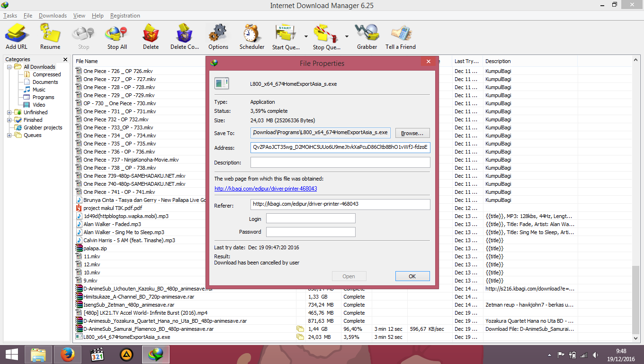Viewport: 644px width, 364px height.
Task: Select One Piece - 737 NinjaKonoha-Movie.mkv row
Action: coord(131,160)
